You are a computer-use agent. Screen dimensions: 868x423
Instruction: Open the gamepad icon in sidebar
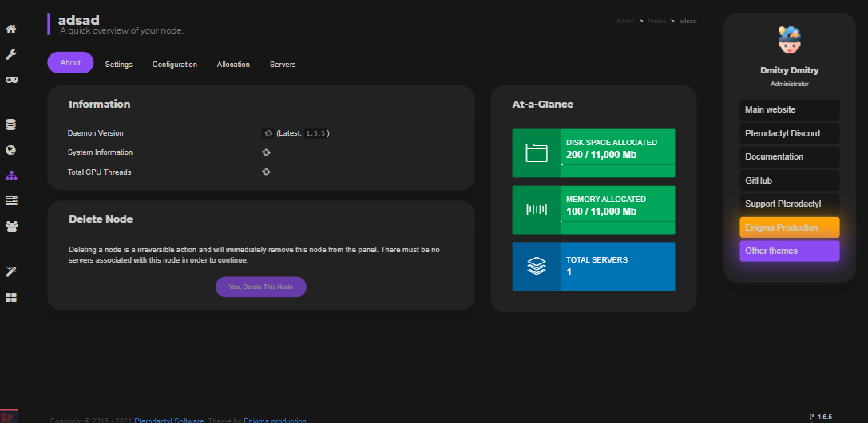point(11,80)
